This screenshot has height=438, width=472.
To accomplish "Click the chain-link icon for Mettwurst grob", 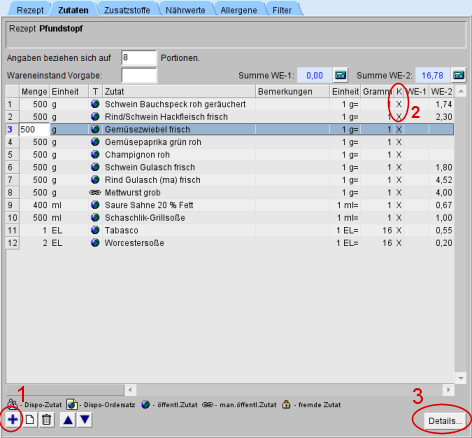I will 95,192.
